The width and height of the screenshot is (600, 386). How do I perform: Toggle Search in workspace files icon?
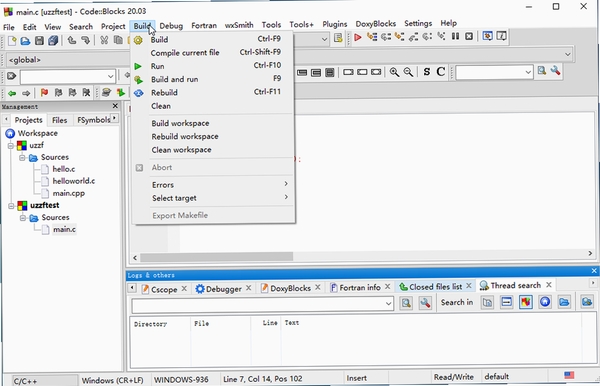click(545, 302)
